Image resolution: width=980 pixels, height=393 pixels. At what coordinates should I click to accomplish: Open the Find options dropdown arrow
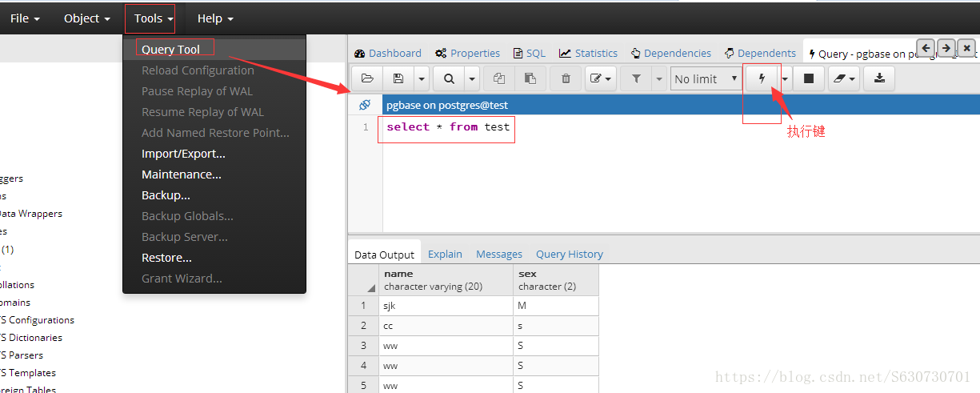tap(471, 78)
